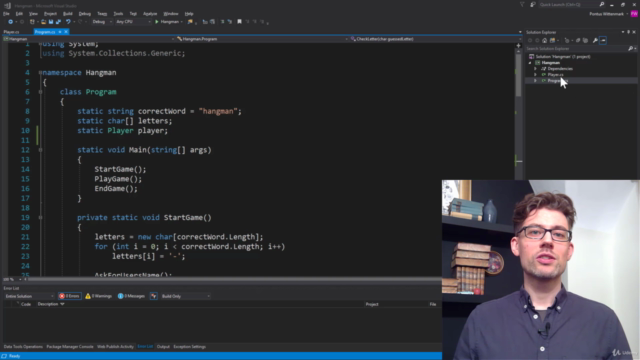Click the Solution Explorer search magnifier icon
640x360 pixels.
[630, 49]
